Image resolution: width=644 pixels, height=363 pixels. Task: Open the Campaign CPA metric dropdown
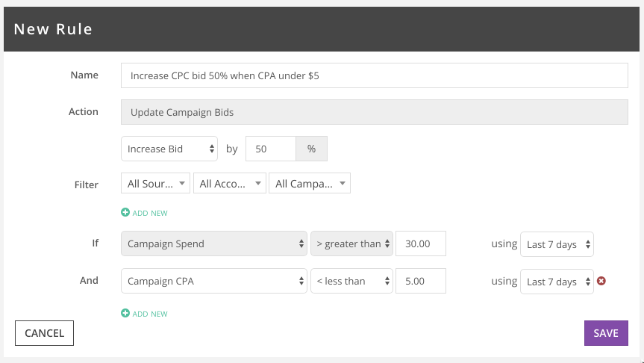point(214,281)
